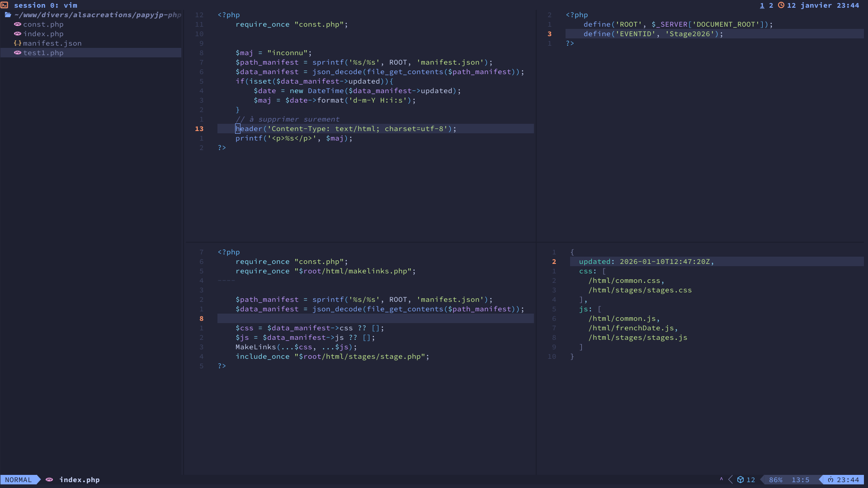Click the cube package icon in statusline

pos(741,480)
